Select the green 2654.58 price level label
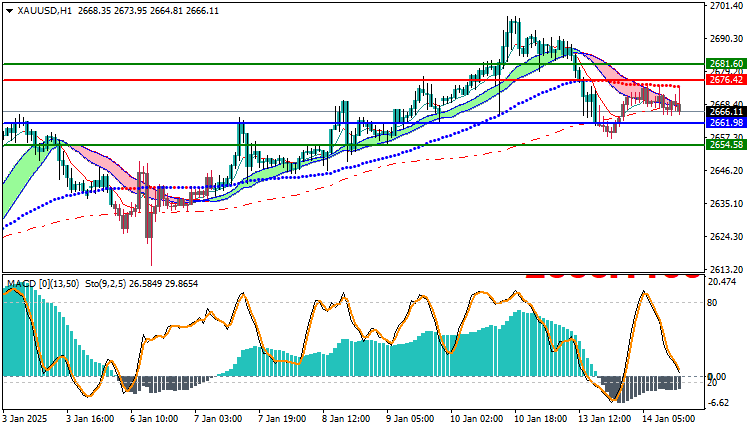The width and height of the screenshot is (750, 430). 726,144
